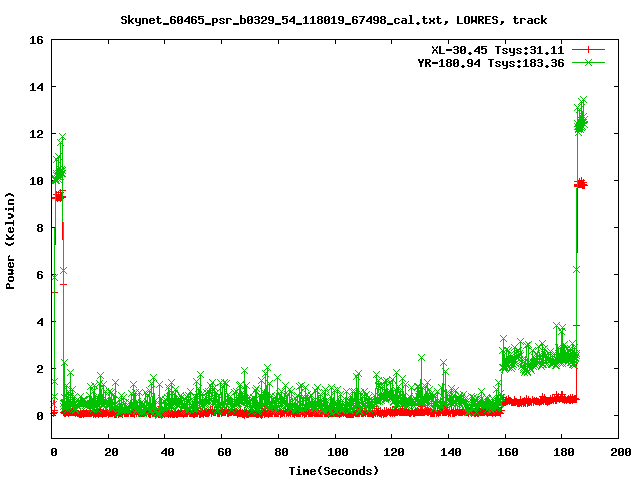Click y-axis tick label 8
640x480 pixels.
[x=40, y=228]
